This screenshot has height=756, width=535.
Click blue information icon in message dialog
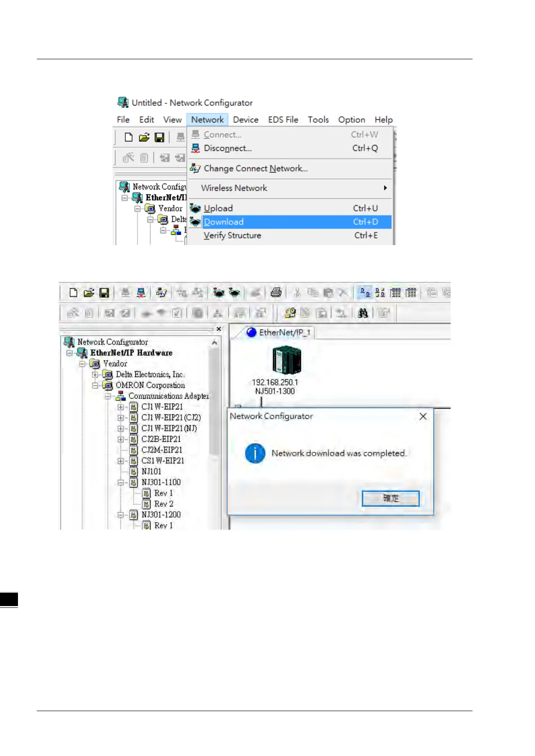(x=255, y=453)
